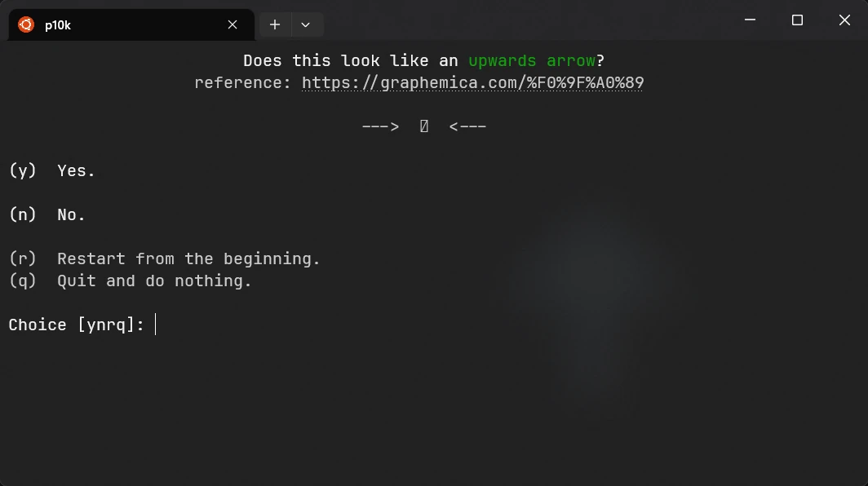Click the test glyph between the arrows
Screen dimensions: 868x486
coord(424,126)
